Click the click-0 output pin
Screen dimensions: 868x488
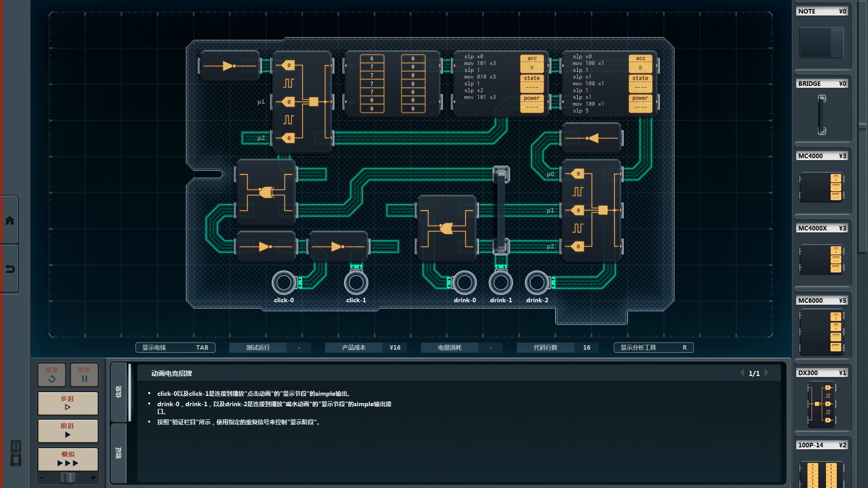pyautogui.click(x=284, y=282)
